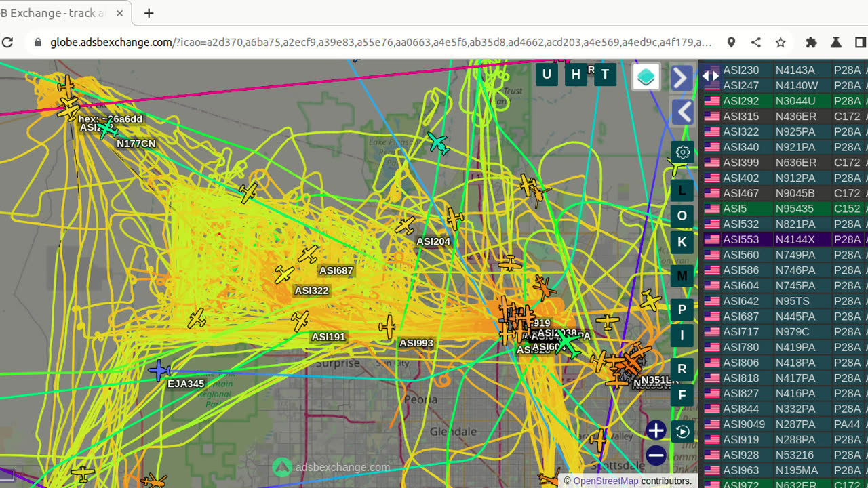This screenshot has width=868, height=488.
Task: Click the highlighted ASI553 row
Action: 785,239
